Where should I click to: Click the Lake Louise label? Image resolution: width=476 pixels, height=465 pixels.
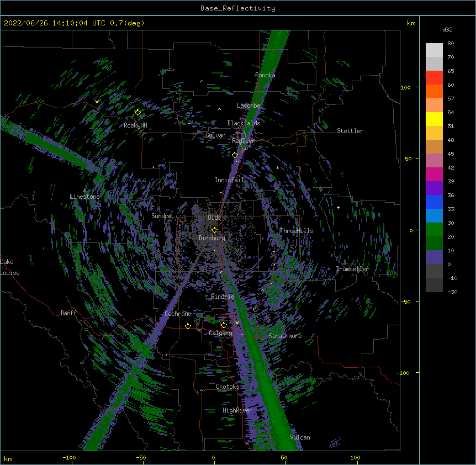[x=10, y=267]
